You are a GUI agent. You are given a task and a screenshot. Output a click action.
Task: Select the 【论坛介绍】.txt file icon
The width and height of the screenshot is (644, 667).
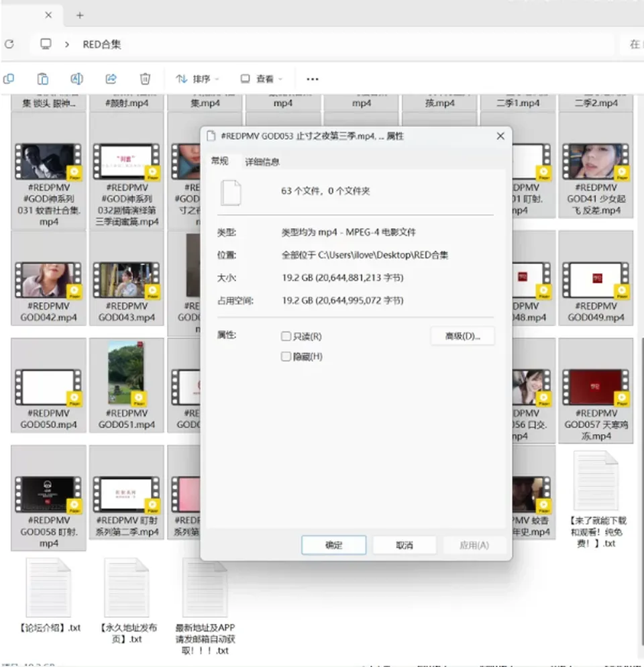pyautogui.click(x=48, y=587)
